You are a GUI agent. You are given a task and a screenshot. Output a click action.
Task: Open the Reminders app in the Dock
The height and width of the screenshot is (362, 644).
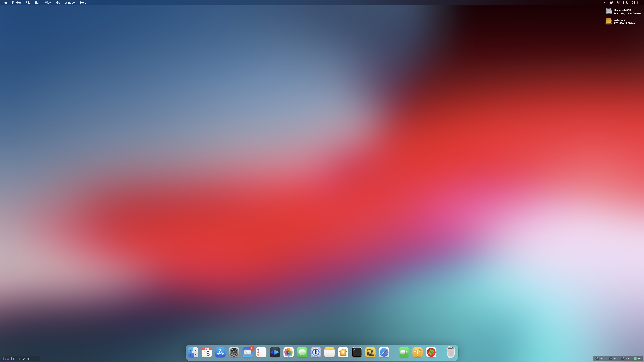[x=261, y=352]
